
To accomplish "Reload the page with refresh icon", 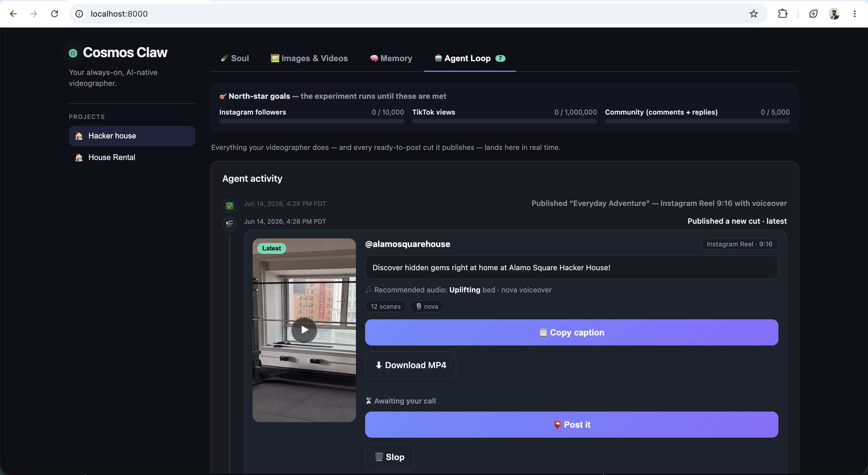I will [x=55, y=14].
